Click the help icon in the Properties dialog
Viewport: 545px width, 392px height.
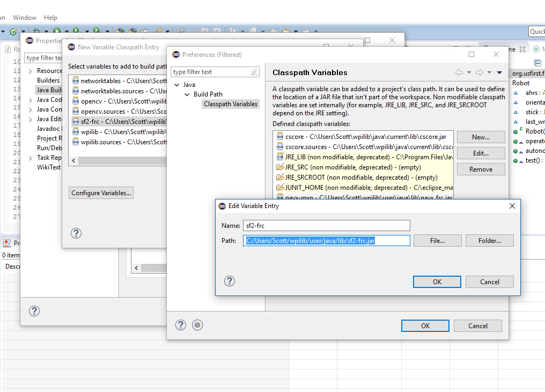click(34, 311)
